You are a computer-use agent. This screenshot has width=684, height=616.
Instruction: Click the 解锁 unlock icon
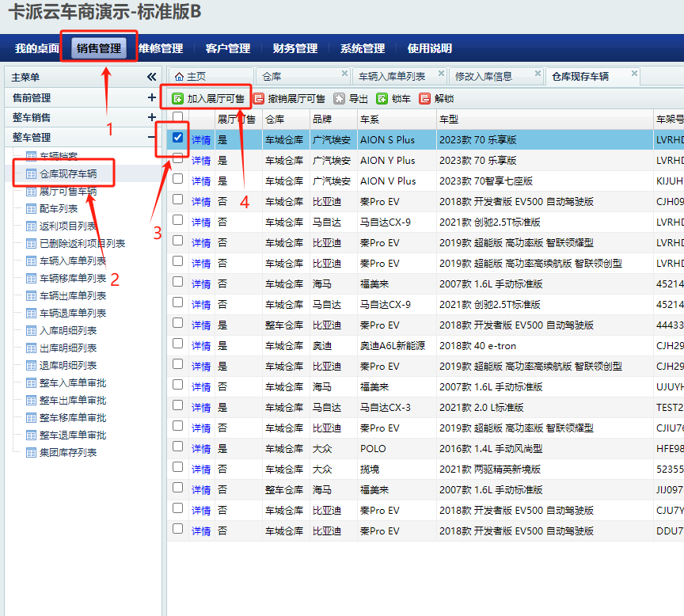425,99
